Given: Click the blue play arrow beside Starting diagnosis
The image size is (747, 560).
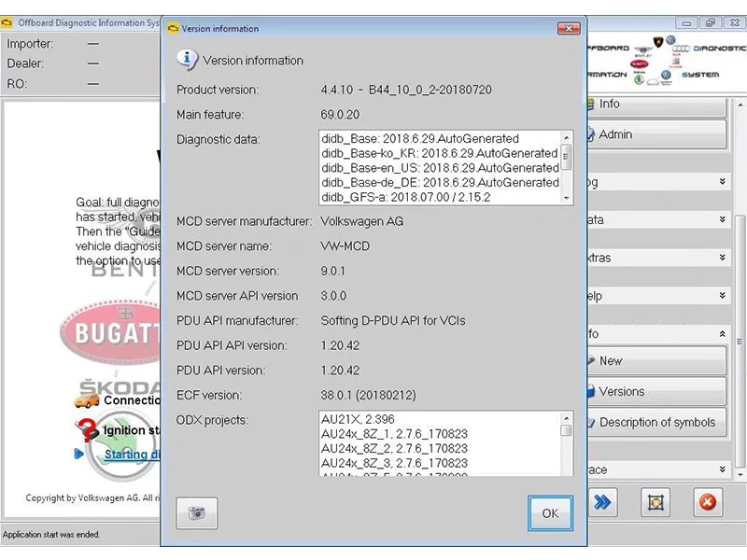Looking at the screenshot, I should 79,454.
